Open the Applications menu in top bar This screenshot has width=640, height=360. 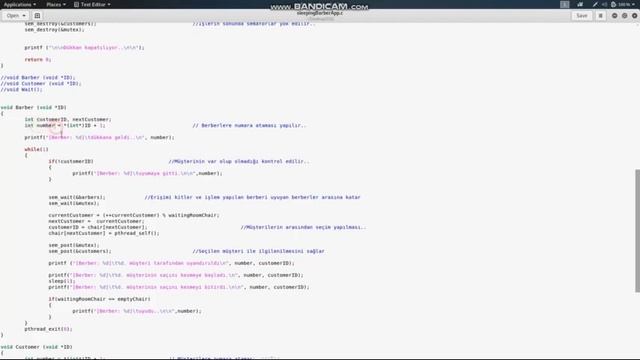20,4
